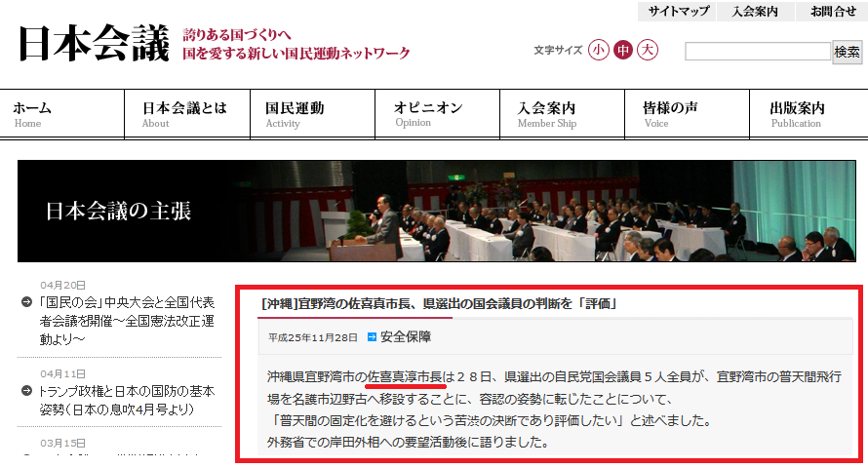Open article title [沖縄]宜野湾の佐喜真市長
The width and height of the screenshot is (868, 468).
(x=439, y=303)
